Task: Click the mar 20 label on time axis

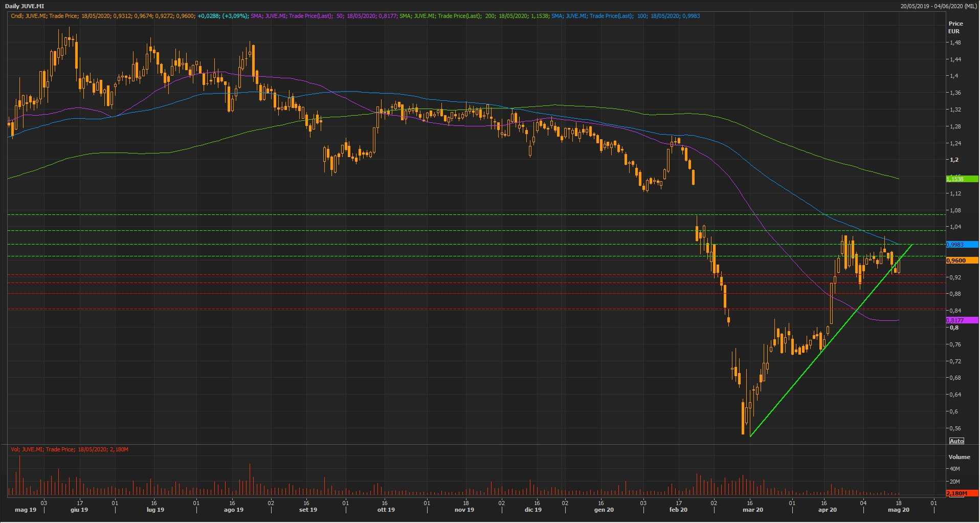Action: pos(752,510)
